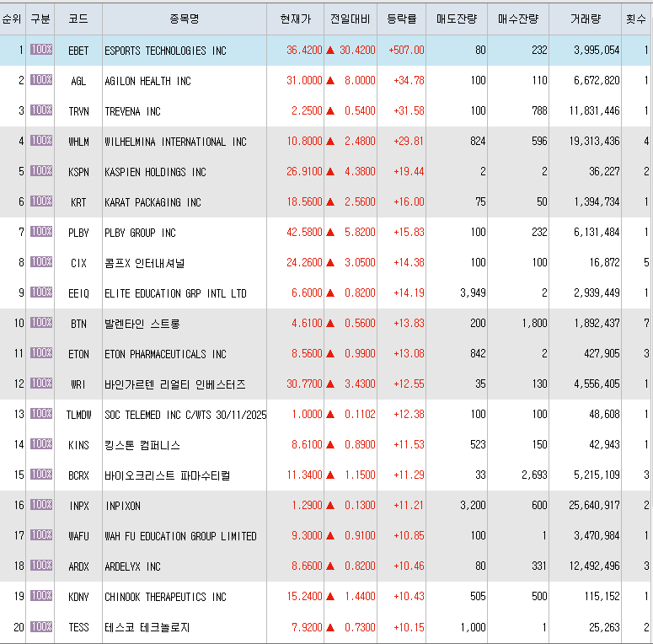Screen dimensions: 653x644
Task: Click the 100% badge in CIX row
Action: (41, 261)
